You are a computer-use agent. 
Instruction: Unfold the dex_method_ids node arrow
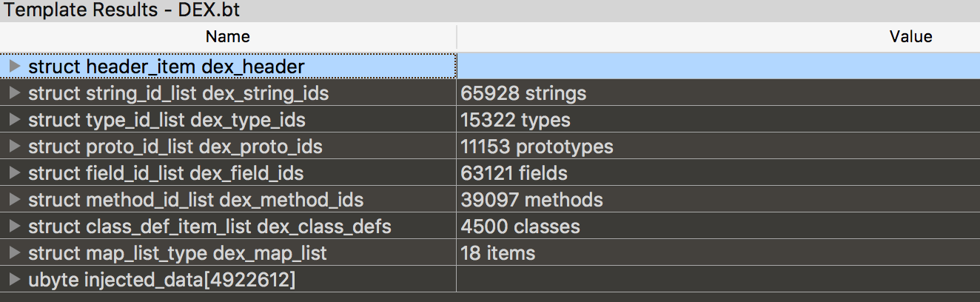14,200
